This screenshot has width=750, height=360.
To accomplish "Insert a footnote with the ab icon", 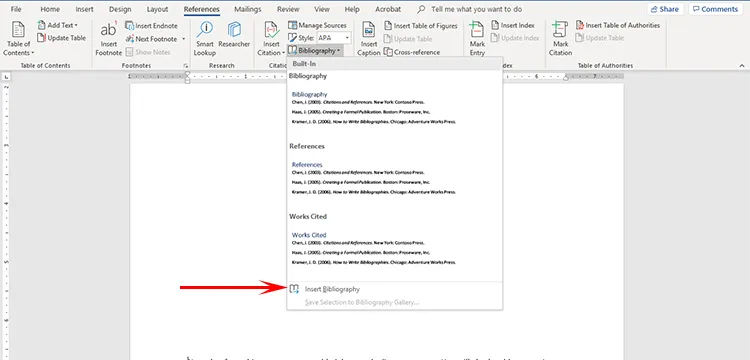I will tap(109, 39).
